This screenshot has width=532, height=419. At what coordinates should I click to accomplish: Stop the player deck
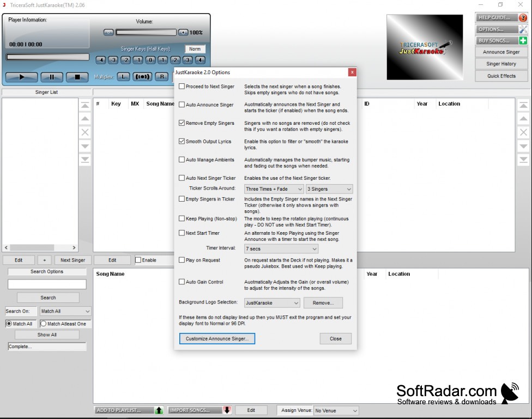coord(77,77)
